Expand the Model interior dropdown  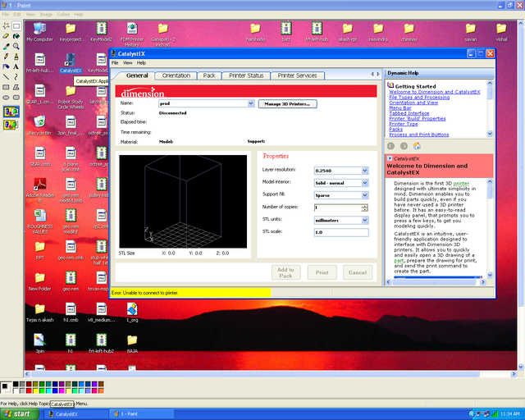pyautogui.click(x=365, y=183)
